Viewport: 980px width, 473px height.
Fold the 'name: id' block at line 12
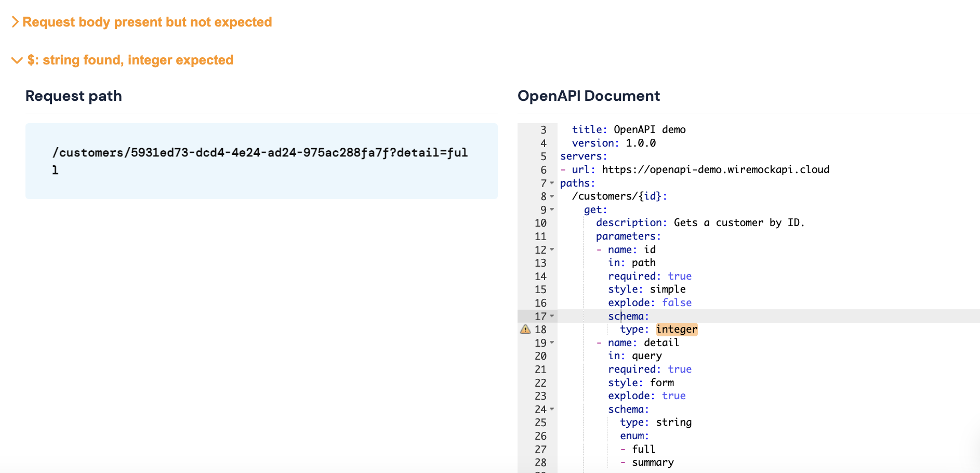click(x=552, y=249)
